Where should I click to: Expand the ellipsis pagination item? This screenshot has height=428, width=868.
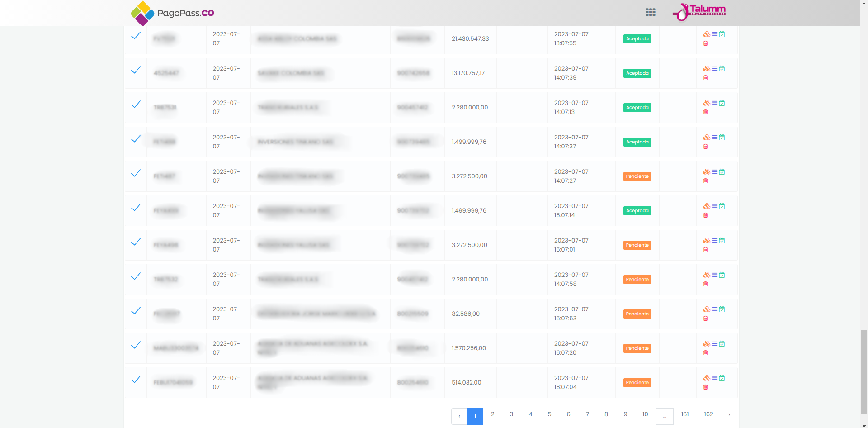pos(664,416)
